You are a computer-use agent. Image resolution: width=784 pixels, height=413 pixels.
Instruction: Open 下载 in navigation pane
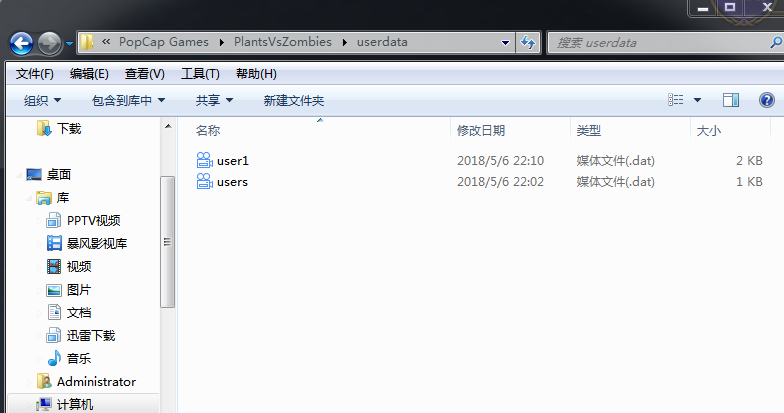click(69, 128)
